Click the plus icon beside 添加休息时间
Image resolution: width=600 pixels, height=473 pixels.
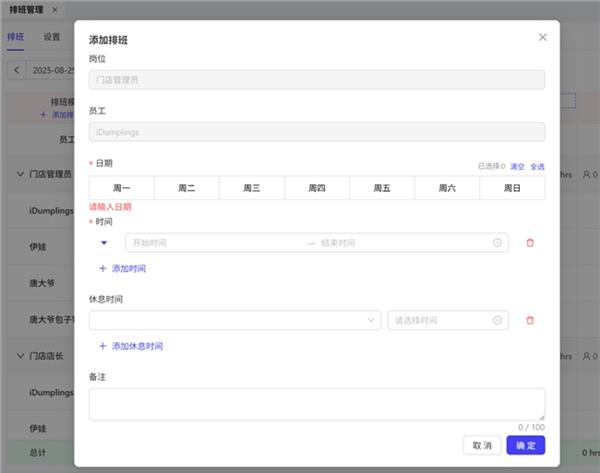(x=103, y=346)
